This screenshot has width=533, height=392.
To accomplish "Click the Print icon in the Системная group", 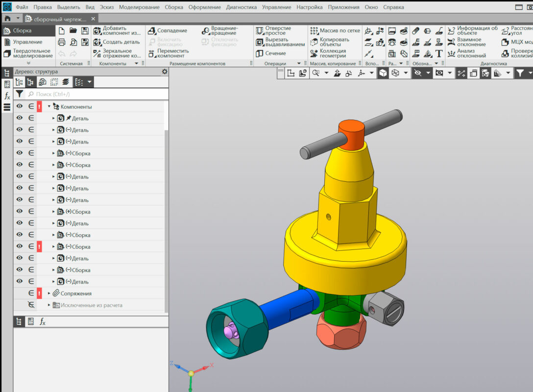I will [62, 42].
